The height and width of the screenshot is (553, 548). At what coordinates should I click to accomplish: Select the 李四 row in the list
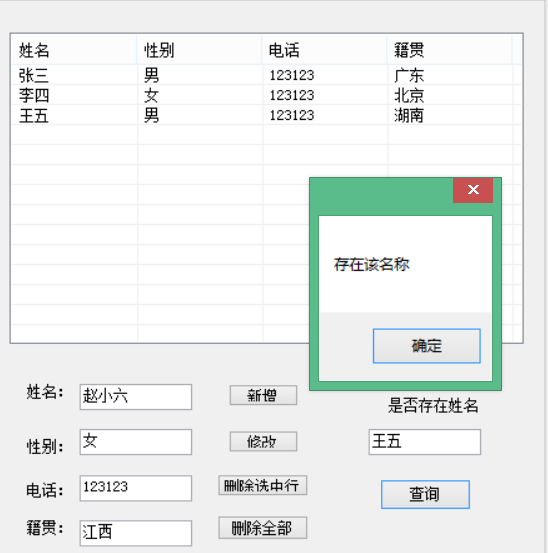[262, 95]
